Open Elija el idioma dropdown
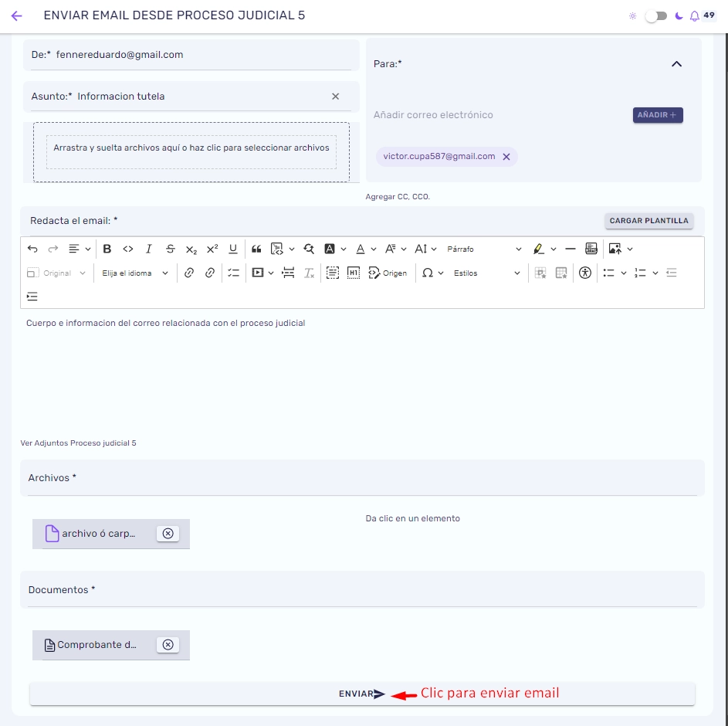This screenshot has height=726, width=728. coord(134,273)
